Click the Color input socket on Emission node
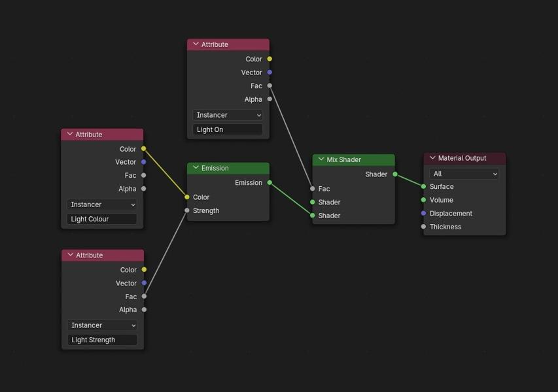Image resolution: width=558 pixels, height=392 pixels. click(188, 197)
